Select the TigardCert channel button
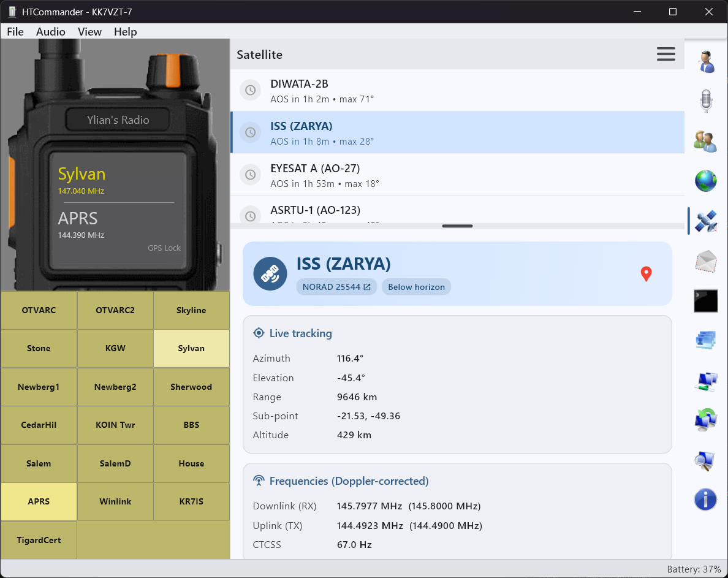Screen dimensions: 728x578 click(x=39, y=540)
